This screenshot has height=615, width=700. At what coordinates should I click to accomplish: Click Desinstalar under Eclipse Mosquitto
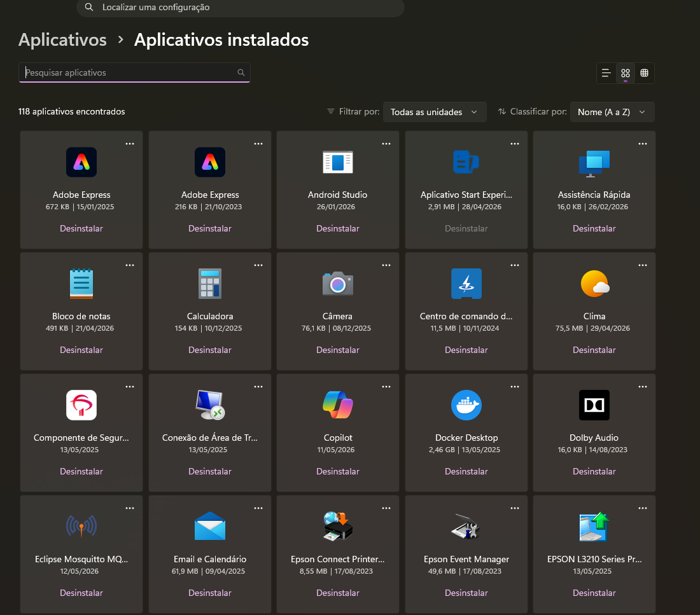click(x=81, y=593)
